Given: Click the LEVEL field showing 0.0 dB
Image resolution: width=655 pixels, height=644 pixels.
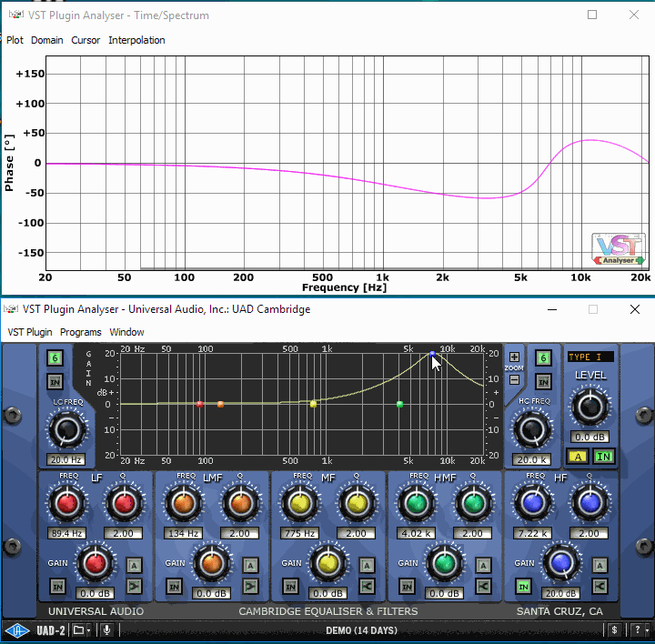Looking at the screenshot, I should pyautogui.click(x=589, y=437).
